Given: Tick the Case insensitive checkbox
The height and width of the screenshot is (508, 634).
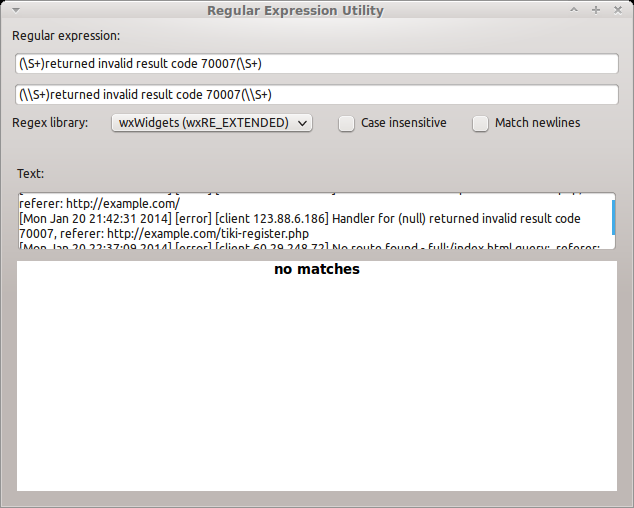Looking at the screenshot, I should point(347,124).
